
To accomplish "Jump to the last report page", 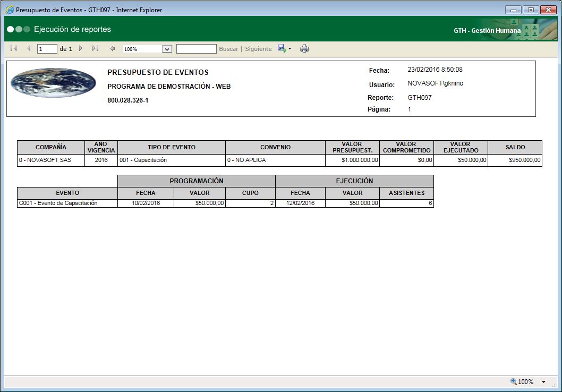I will (x=95, y=48).
